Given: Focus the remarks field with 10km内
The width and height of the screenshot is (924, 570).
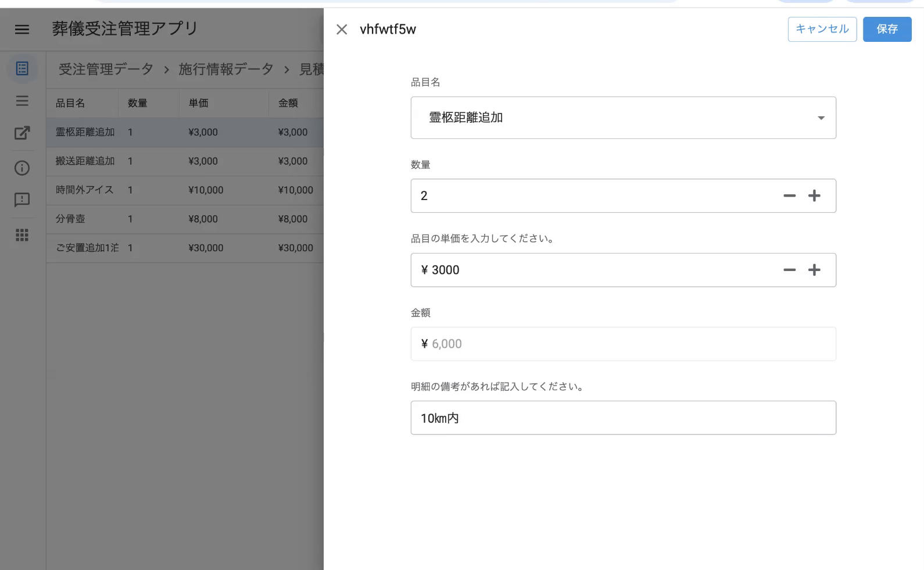Looking at the screenshot, I should click(x=623, y=418).
